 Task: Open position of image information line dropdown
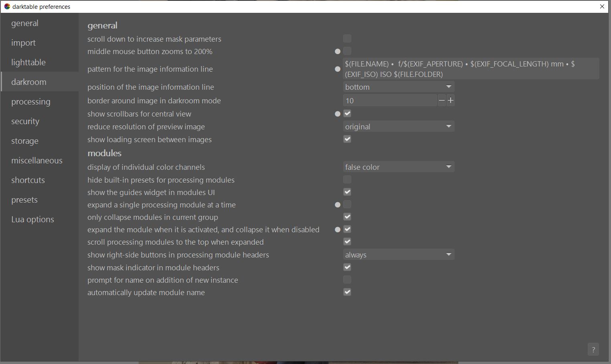click(x=399, y=87)
